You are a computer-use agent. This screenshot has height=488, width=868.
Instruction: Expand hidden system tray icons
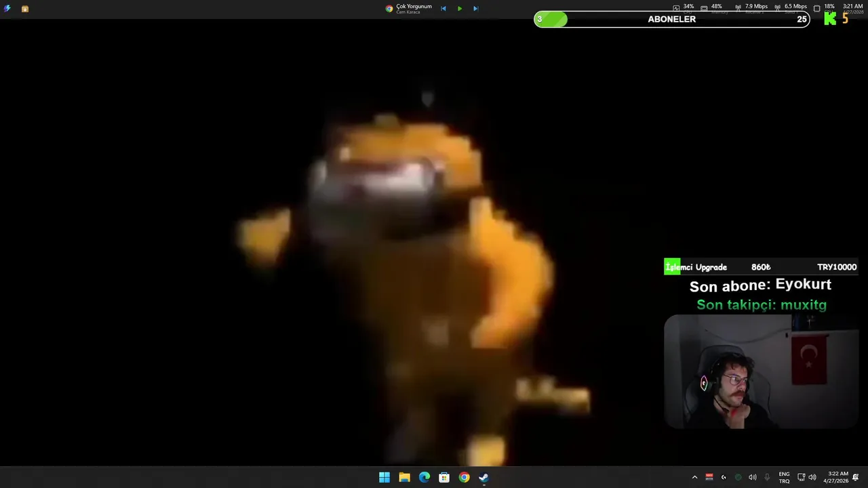694,477
